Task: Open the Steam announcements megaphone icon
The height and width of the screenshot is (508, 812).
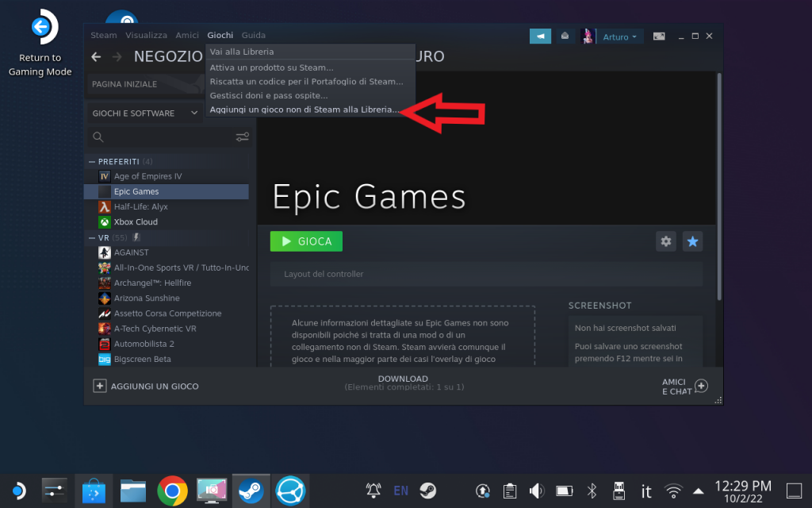Action: (x=540, y=37)
